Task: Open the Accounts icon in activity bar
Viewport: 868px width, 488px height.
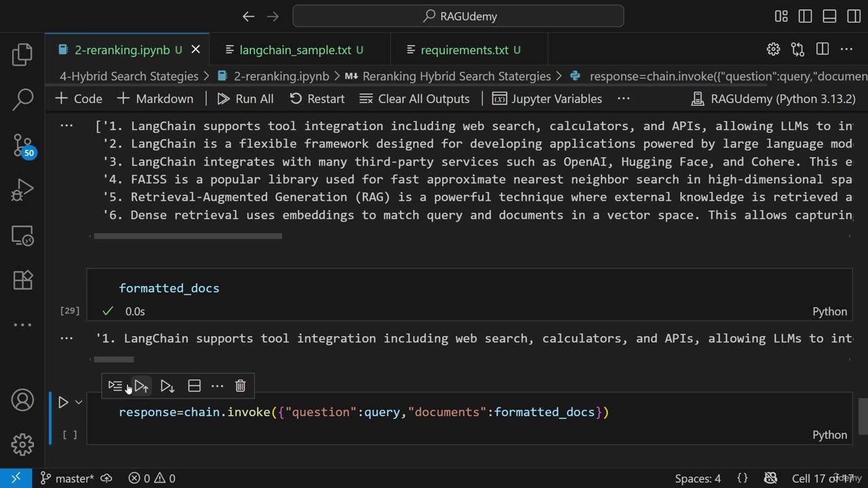Action: 22,400
